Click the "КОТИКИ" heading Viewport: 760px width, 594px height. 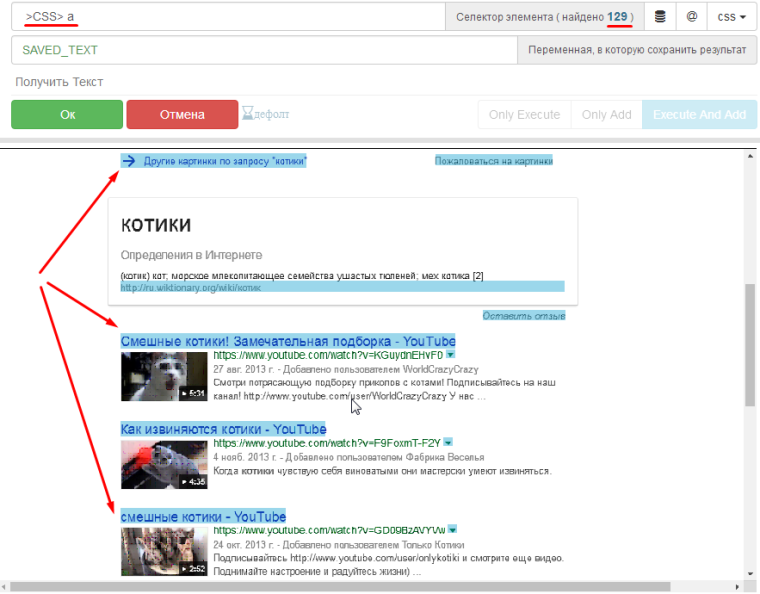tap(156, 225)
